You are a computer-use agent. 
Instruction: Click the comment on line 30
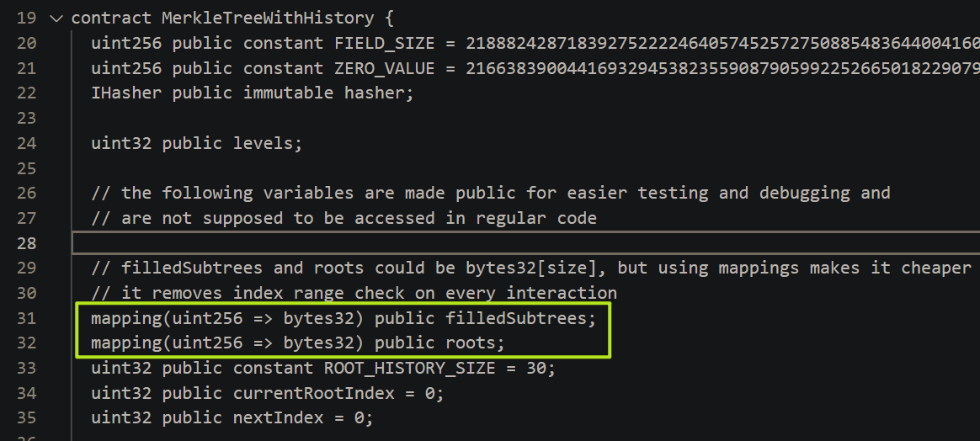coord(354,293)
